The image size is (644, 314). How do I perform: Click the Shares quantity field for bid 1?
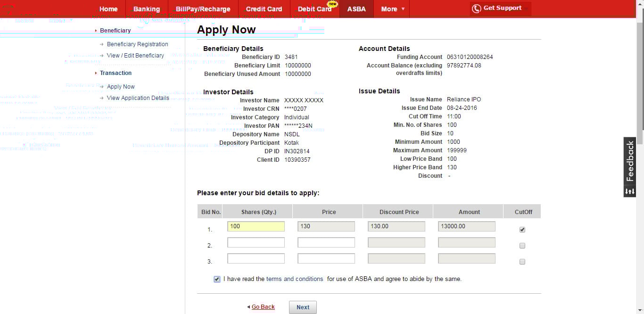[256, 226]
